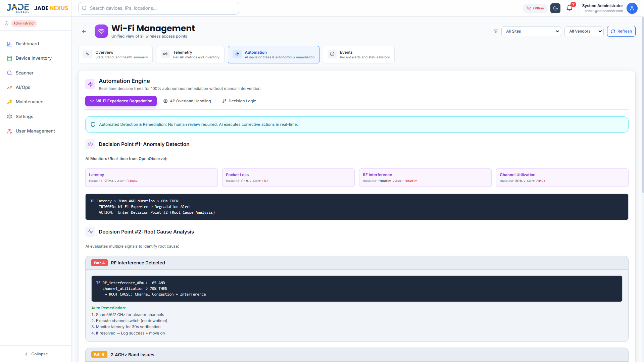Image resolution: width=644 pixels, height=362 pixels.
Task: Click the Channel Utilization monitor card
Action: (x=562, y=178)
